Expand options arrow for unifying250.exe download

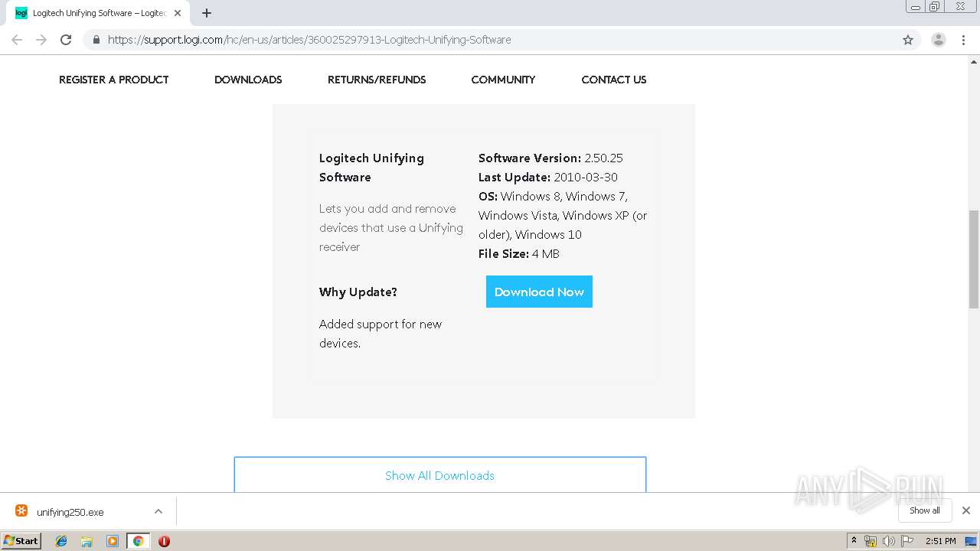[158, 511]
